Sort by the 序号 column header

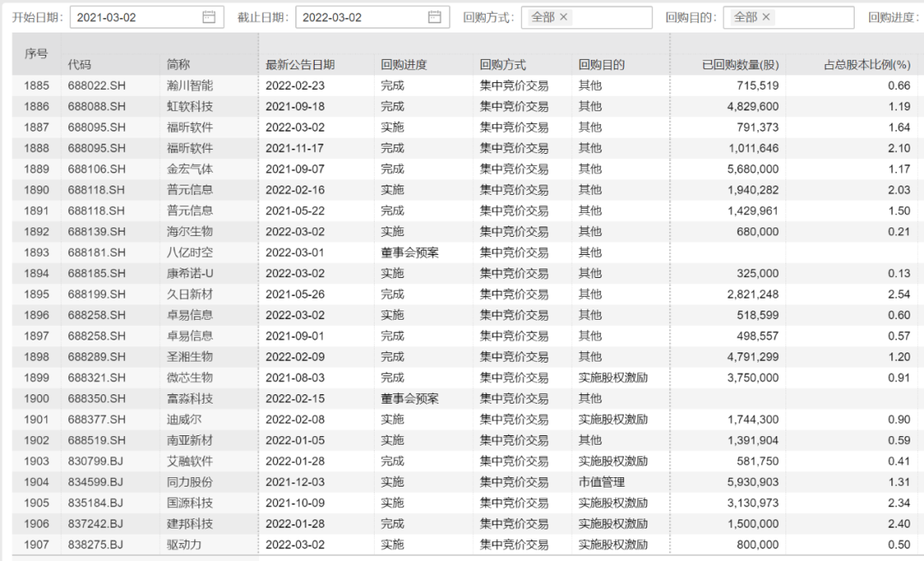36,54
